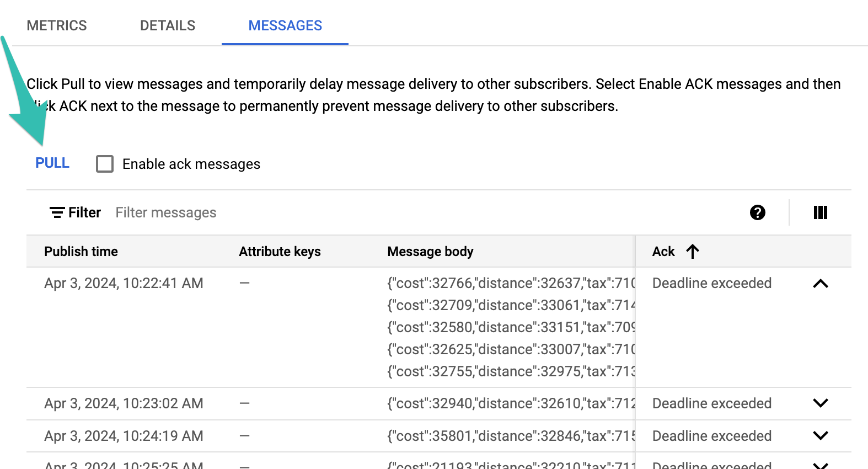This screenshot has width=868, height=469.
Task: Click message body starting with cost 35801
Action: click(511, 436)
